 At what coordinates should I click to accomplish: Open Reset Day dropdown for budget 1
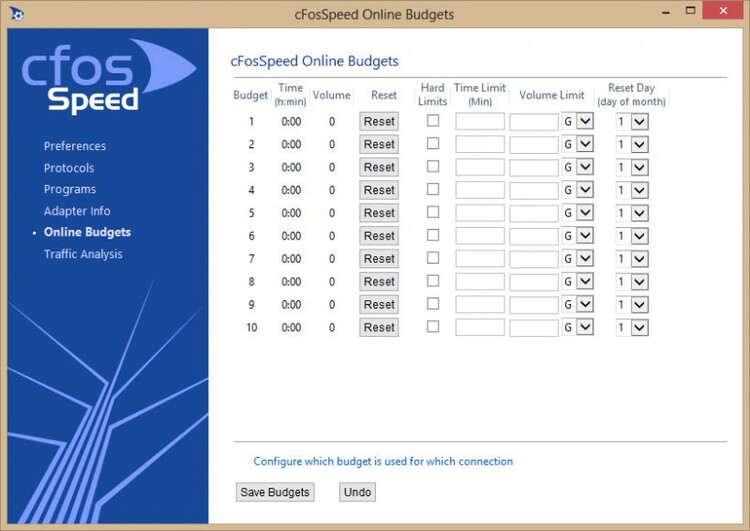[x=632, y=122]
